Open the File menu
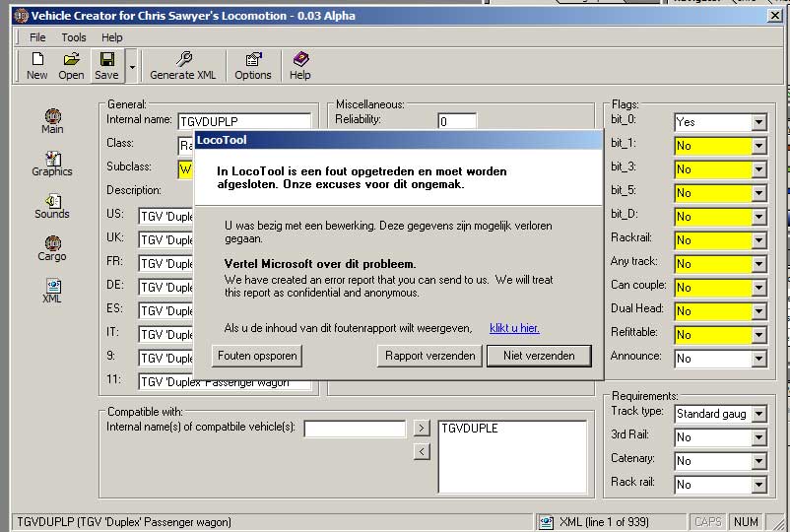This screenshot has width=790, height=532. click(x=37, y=37)
